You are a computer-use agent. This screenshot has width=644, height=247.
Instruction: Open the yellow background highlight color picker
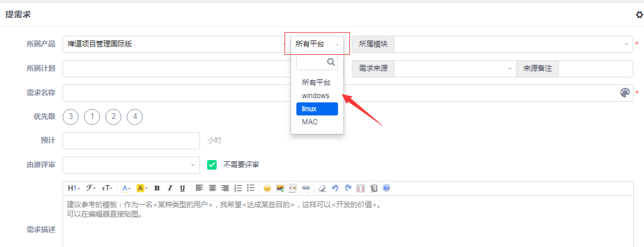[142, 188]
